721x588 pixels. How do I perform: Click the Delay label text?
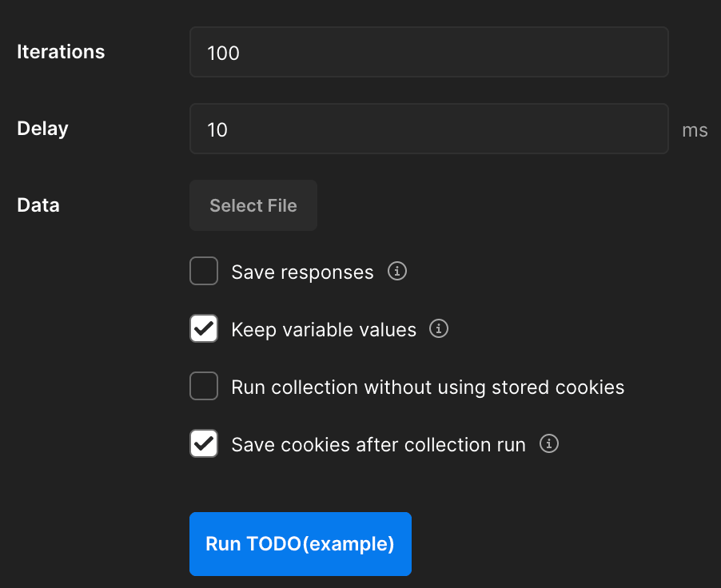(x=42, y=129)
